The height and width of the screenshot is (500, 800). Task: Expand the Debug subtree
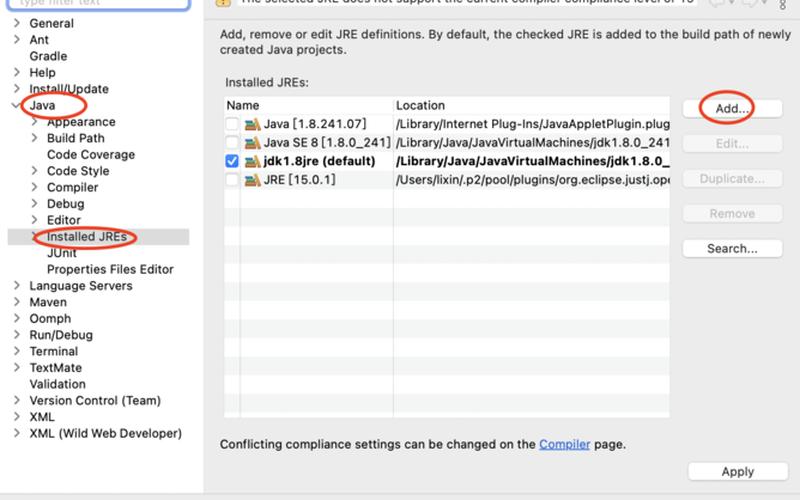(x=34, y=203)
